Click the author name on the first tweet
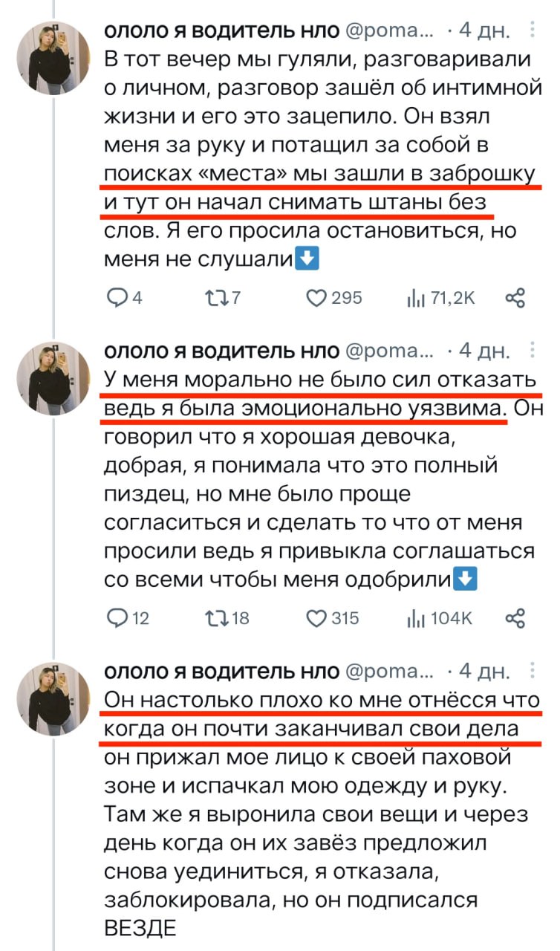Screen dimensions: 560x951 [221, 31]
